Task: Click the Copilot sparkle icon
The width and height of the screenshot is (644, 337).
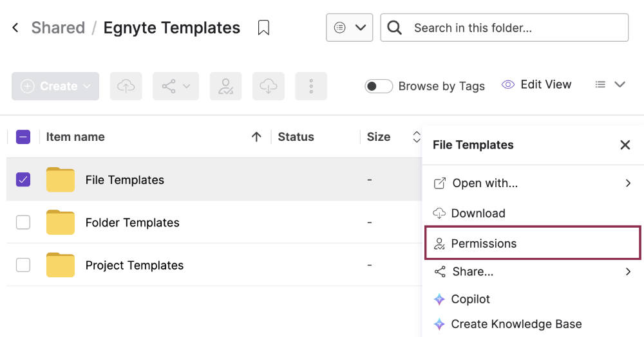Action: coord(439,299)
